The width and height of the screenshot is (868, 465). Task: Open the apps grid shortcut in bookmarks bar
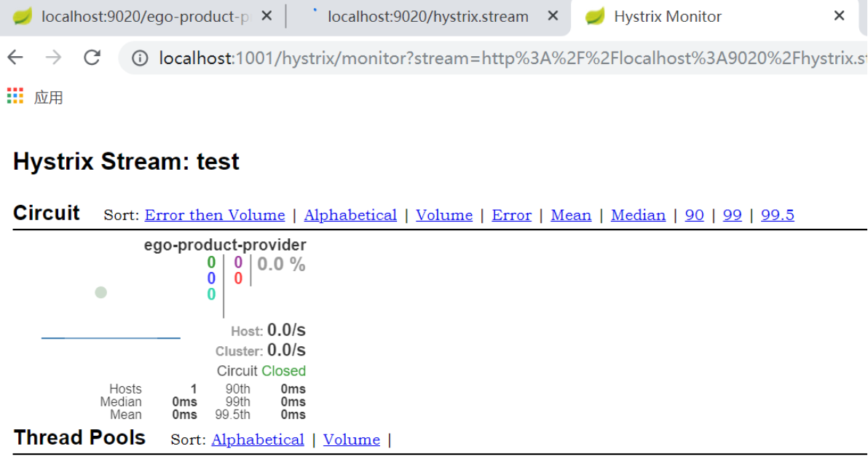(15, 96)
